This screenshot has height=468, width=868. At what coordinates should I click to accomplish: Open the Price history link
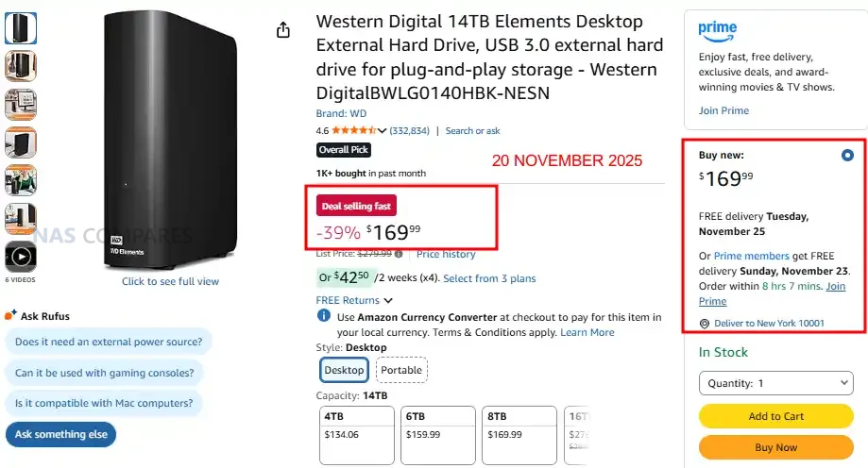[x=446, y=254]
